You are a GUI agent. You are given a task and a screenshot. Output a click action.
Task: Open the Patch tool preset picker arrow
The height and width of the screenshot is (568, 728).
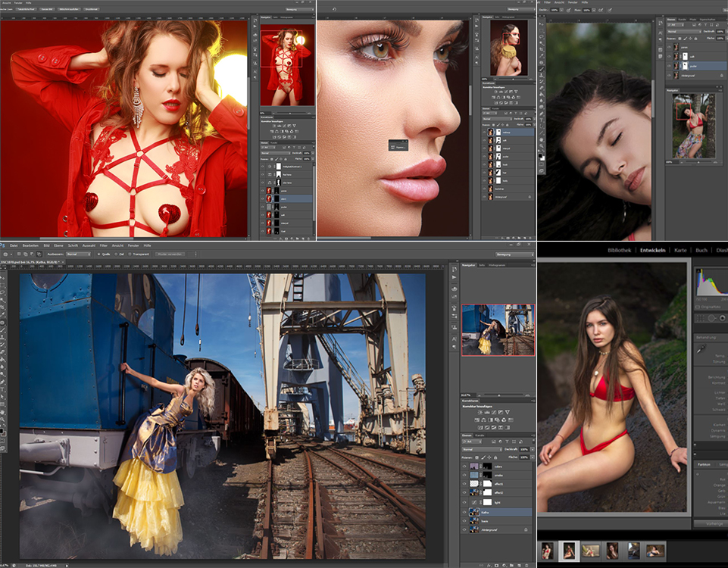click(11, 254)
